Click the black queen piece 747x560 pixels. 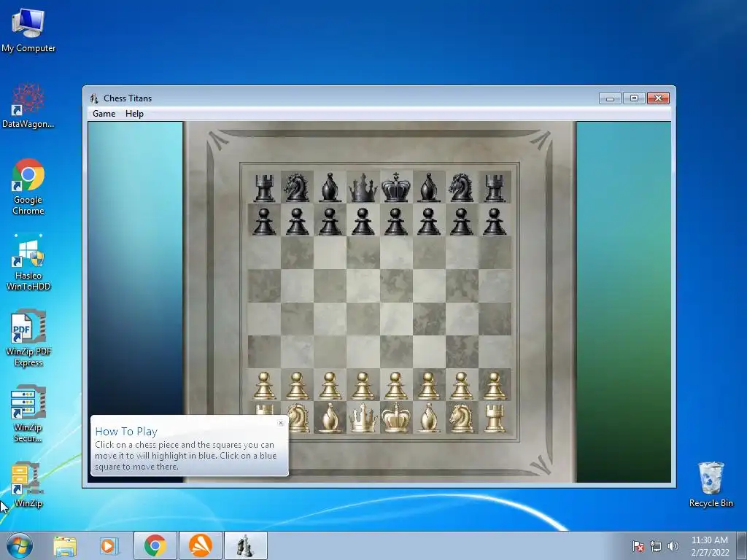tap(363, 187)
